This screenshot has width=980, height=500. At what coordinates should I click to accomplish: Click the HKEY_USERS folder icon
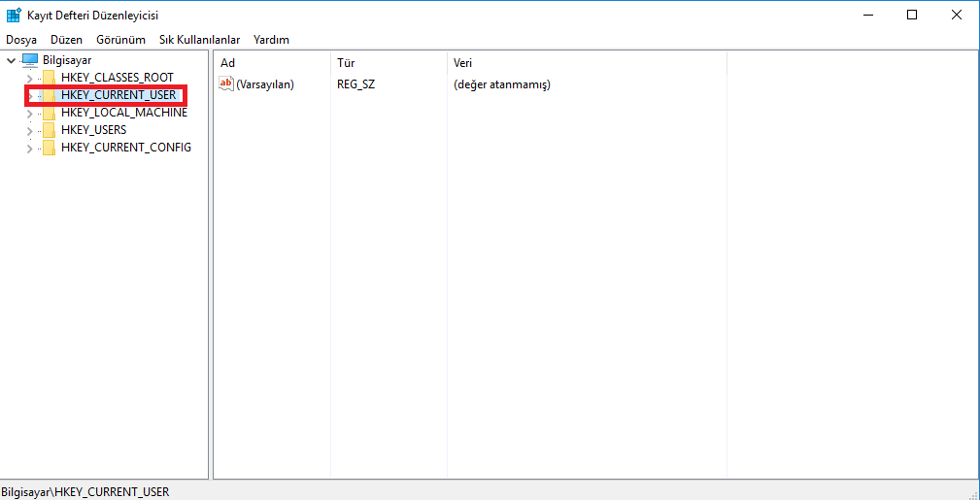pyautogui.click(x=49, y=130)
